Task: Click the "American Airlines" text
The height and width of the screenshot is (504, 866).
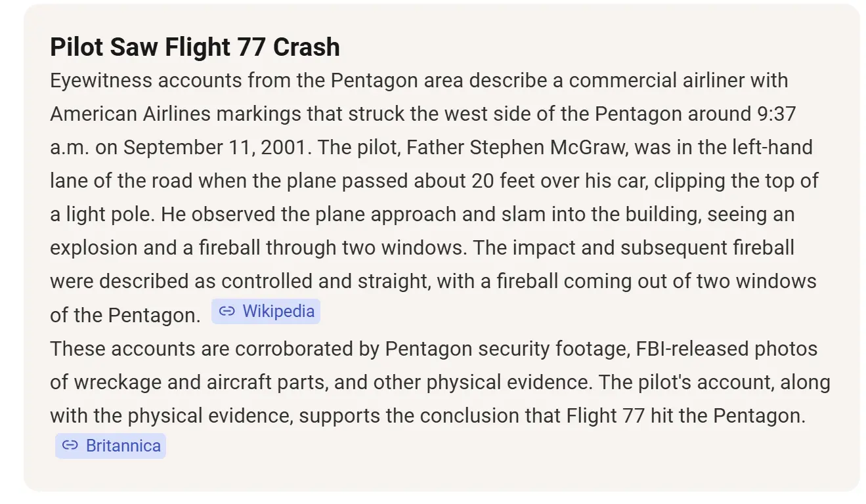Action: (x=130, y=114)
